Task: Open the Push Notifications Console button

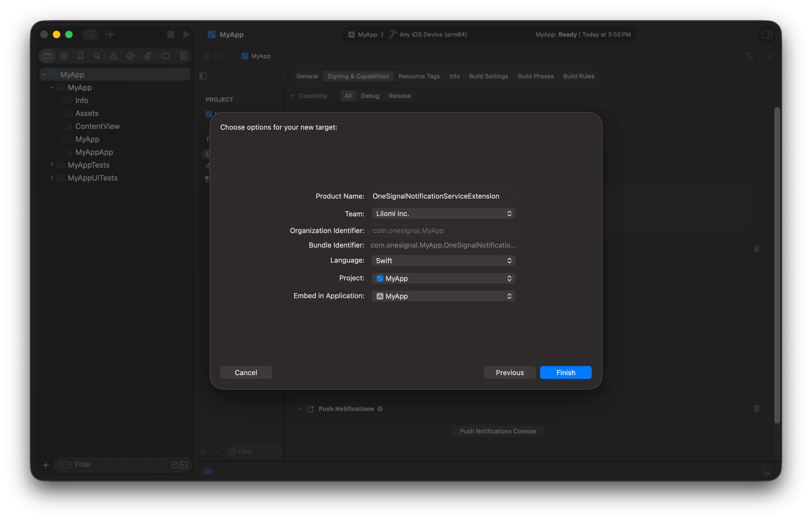Action: 498,431
